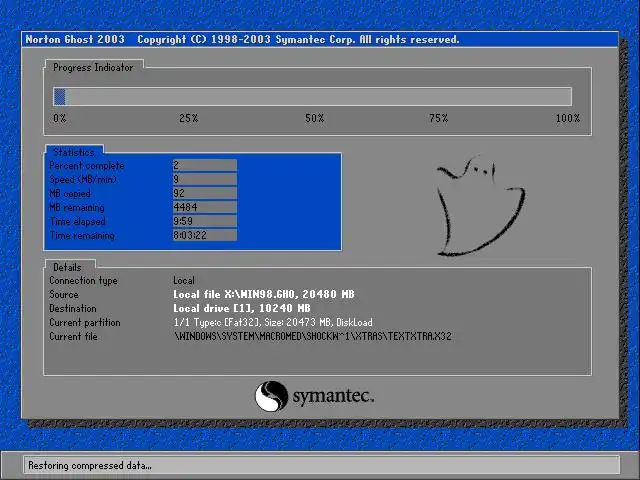640x480 pixels.
Task: Select the Details panel title
Action: click(x=67, y=267)
